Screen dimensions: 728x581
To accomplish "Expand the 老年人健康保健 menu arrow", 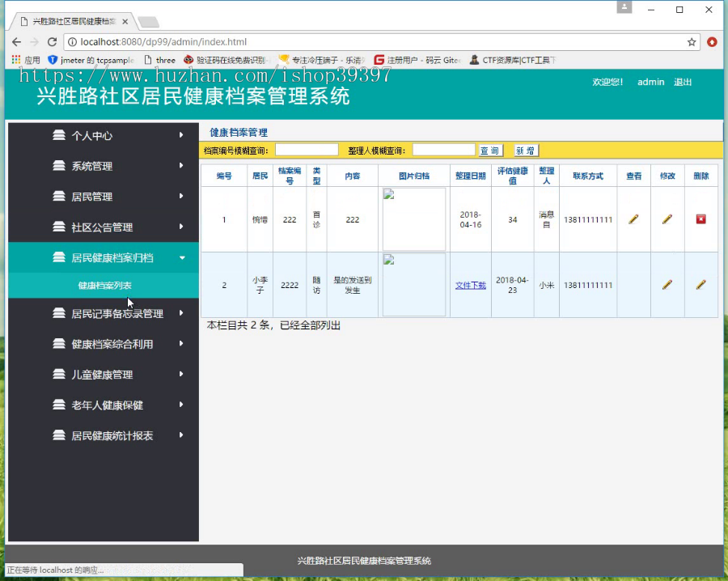I will (x=181, y=405).
